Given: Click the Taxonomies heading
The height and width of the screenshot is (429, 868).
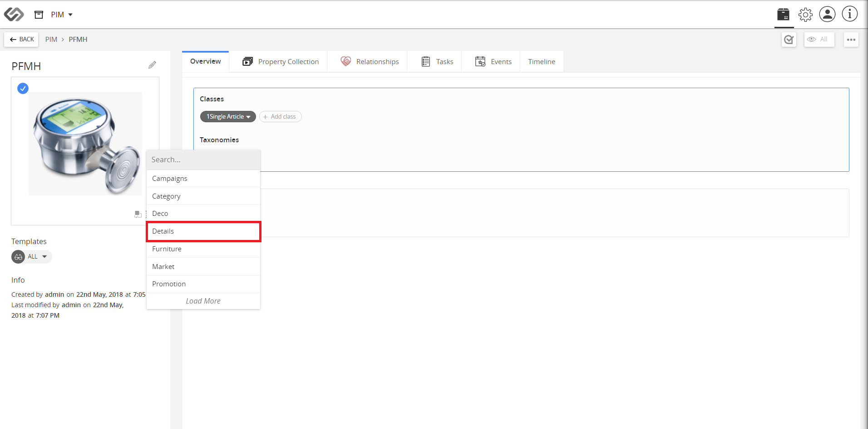Looking at the screenshot, I should [219, 140].
